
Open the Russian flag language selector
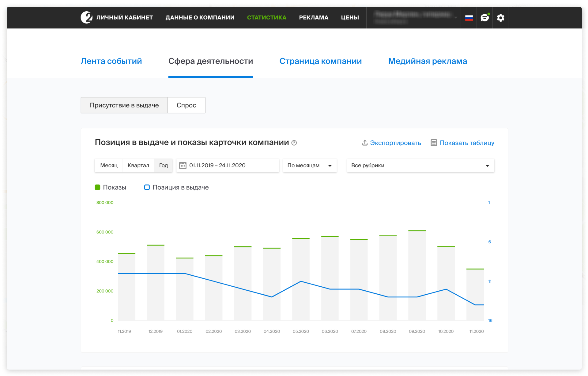click(469, 18)
